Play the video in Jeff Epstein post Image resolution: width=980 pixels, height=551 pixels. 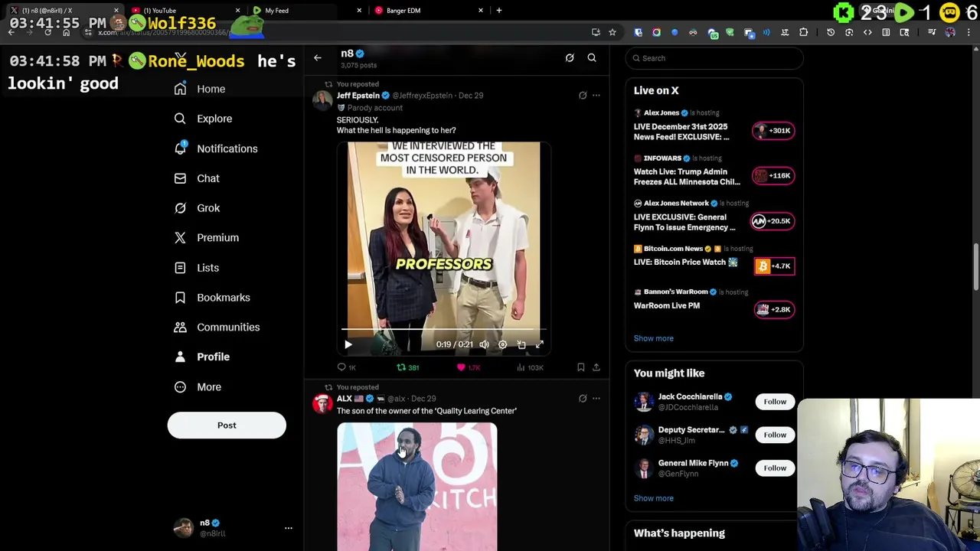pyautogui.click(x=348, y=345)
